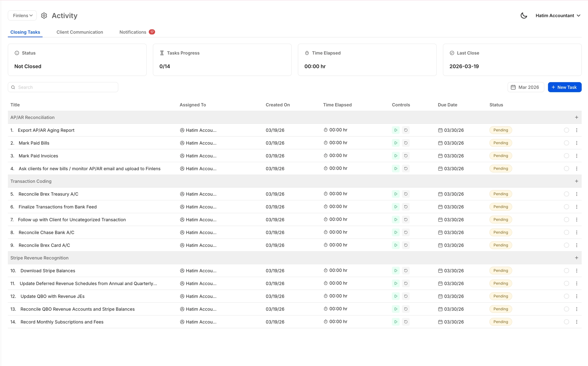This screenshot has height=366, width=588.
Task: Open the Finlens workspace dropdown
Action: (x=22, y=16)
